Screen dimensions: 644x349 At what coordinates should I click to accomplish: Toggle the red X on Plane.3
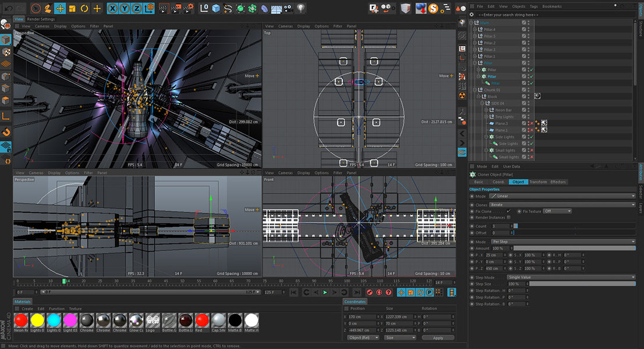[530, 123]
